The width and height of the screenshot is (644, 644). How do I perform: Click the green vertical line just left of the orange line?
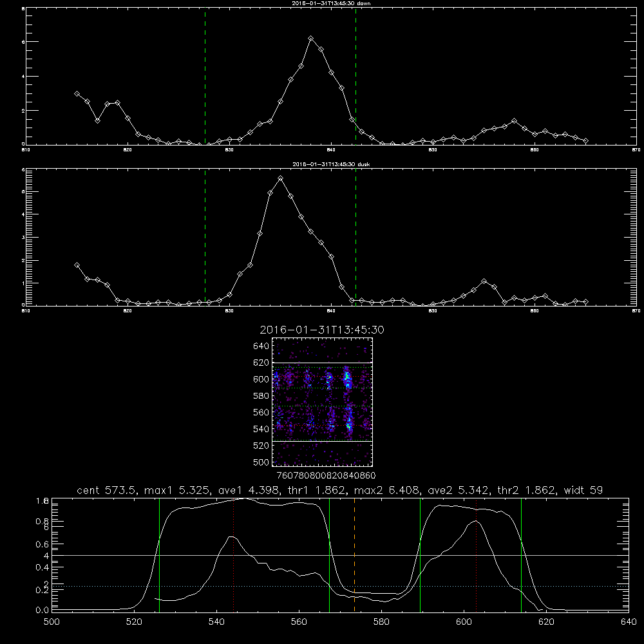[329, 554]
